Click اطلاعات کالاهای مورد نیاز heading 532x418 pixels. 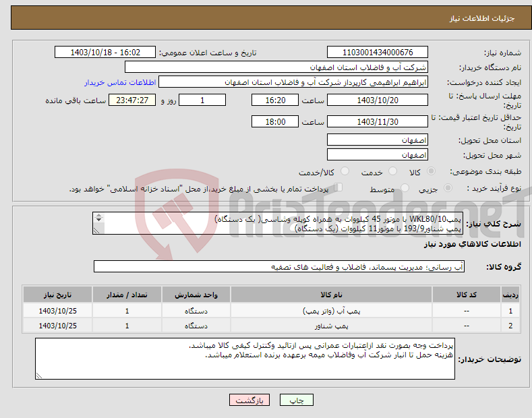click(472, 244)
